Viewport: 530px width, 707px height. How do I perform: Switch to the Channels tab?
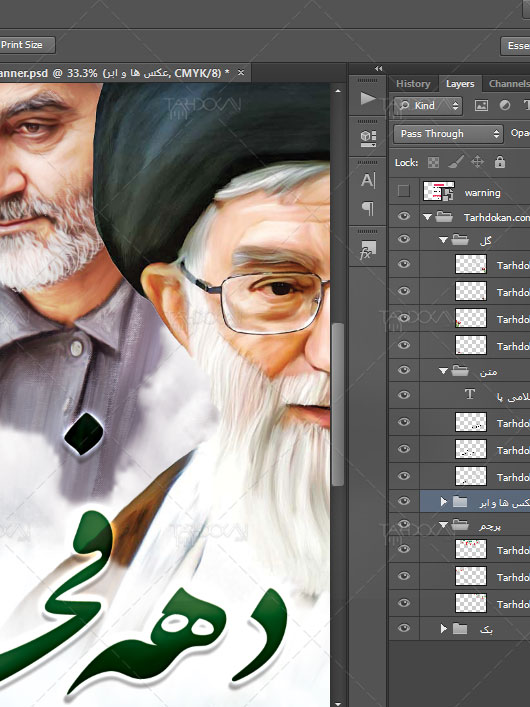click(x=507, y=84)
